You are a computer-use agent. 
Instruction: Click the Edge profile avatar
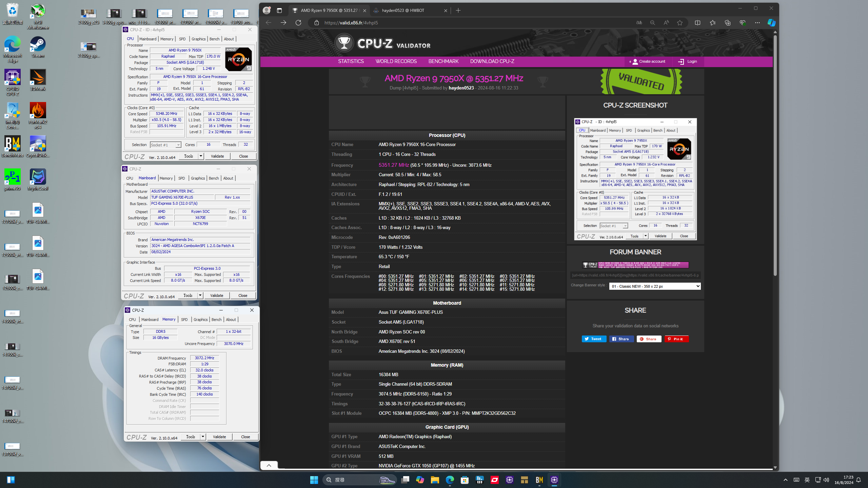coord(267,11)
